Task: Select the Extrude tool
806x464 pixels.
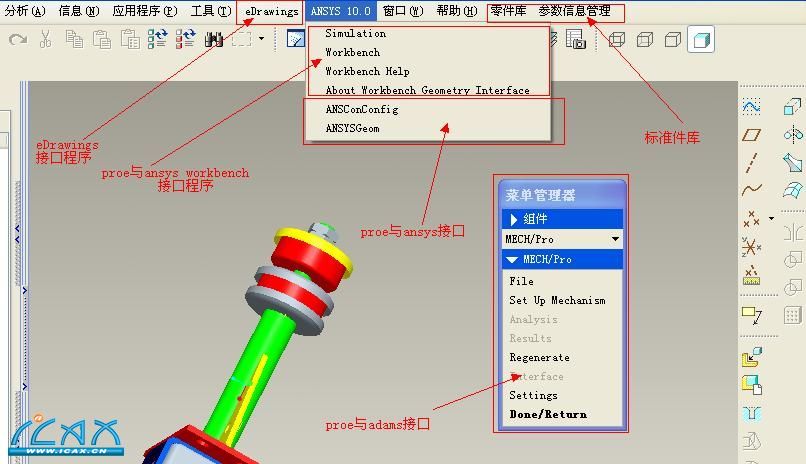Action: [x=792, y=106]
